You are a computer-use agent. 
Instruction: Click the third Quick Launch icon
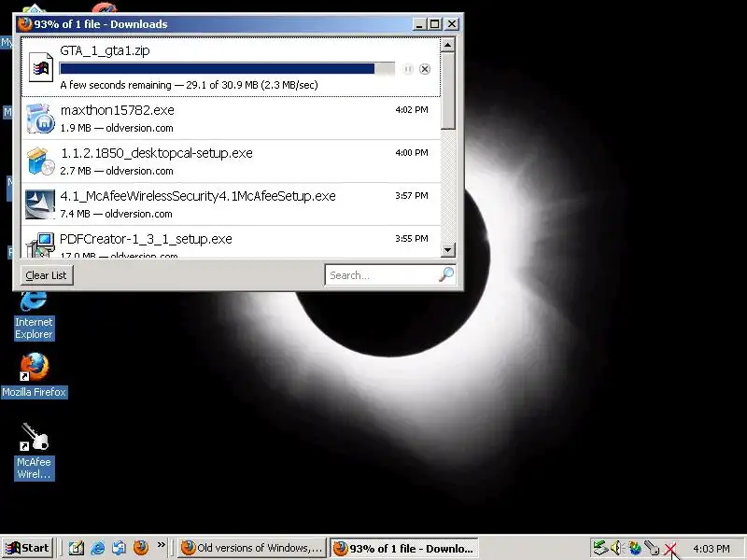pyautogui.click(x=120, y=548)
